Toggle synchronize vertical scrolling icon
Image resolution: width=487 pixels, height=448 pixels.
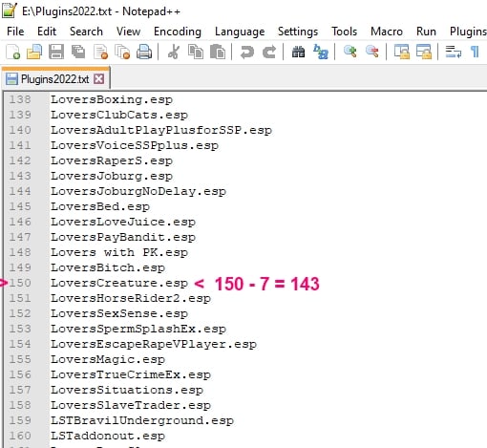[402, 52]
